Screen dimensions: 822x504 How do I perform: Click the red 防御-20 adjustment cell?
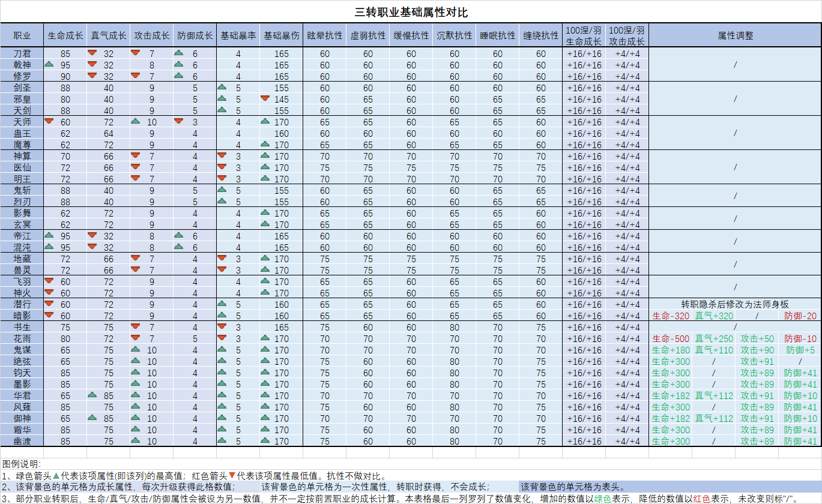coord(800,316)
